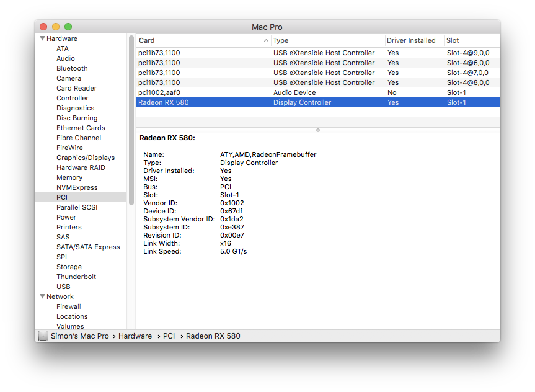Viewport: 535px width, 392px height.
Task: Select SPI in the sidebar
Action: click(61, 256)
